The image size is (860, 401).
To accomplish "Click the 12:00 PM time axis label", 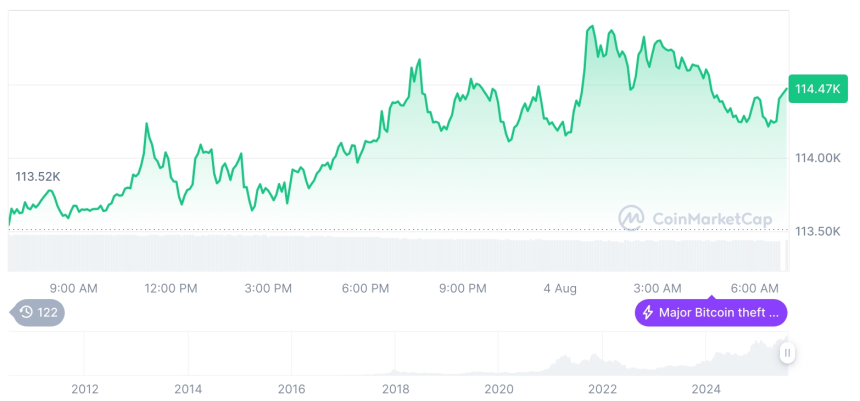I will (171, 288).
